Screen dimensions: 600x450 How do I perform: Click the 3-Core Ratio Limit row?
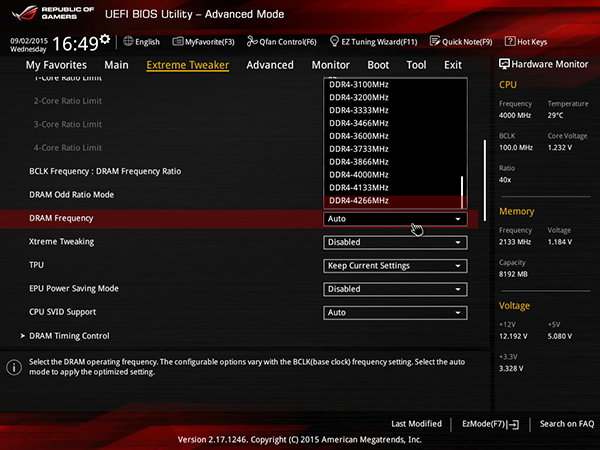point(68,124)
